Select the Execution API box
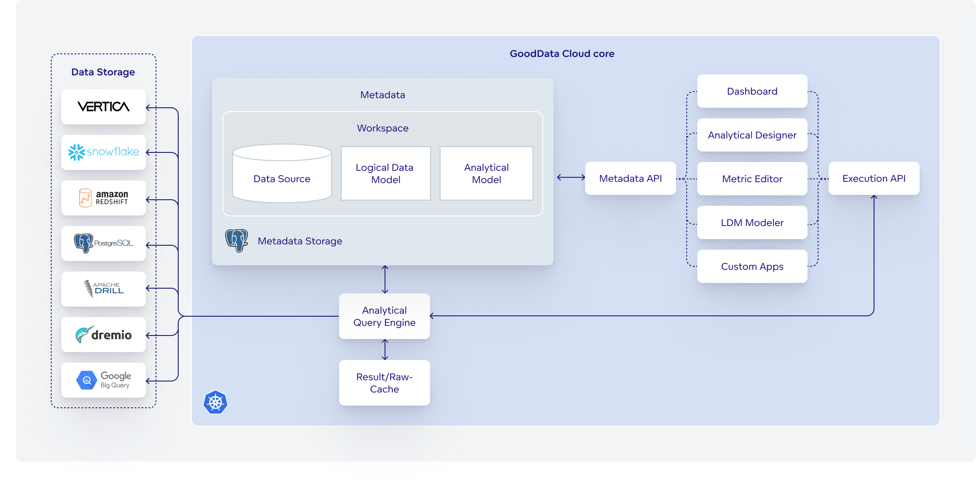Viewport: 980px width, 498px height. [874, 178]
